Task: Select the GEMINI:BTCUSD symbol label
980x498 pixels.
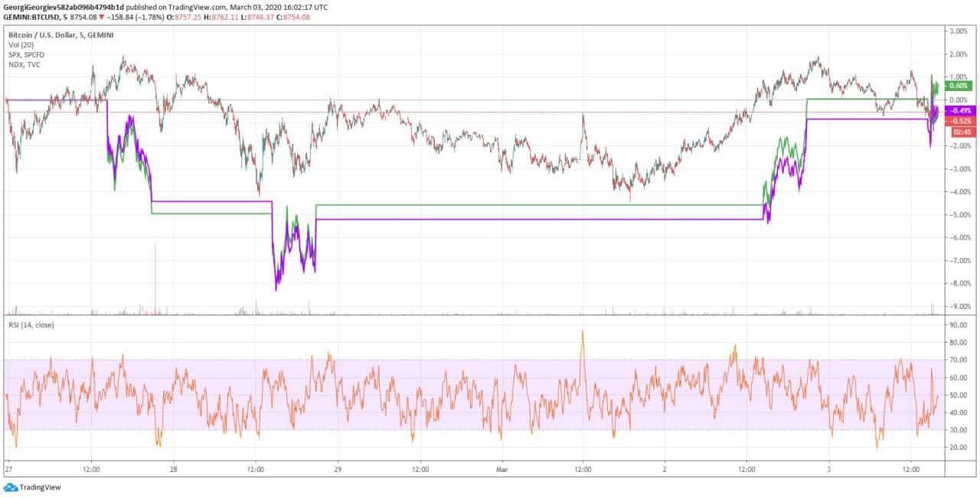Action: (31, 16)
